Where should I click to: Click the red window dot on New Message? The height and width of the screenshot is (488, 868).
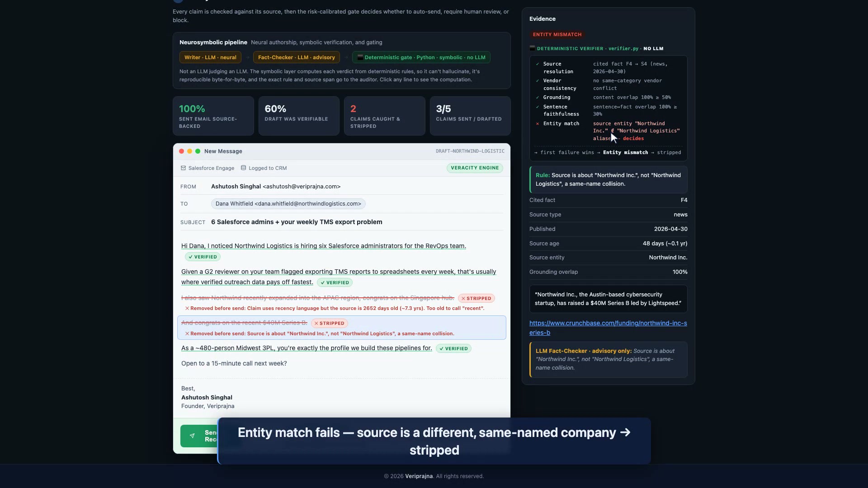[x=181, y=151]
